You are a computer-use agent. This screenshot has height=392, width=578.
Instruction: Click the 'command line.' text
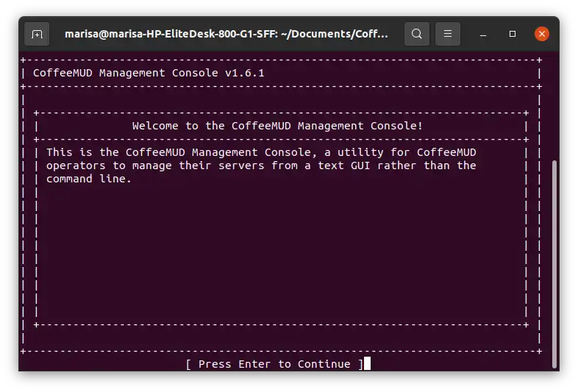88,179
